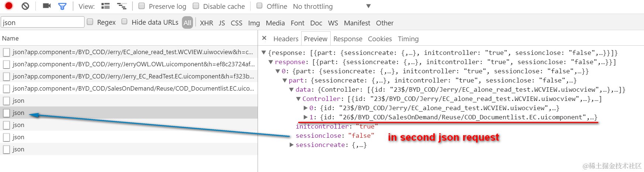Viewport: 644px width, 172px height.
Task: Click the sessionclose "false" value
Action: (361, 136)
